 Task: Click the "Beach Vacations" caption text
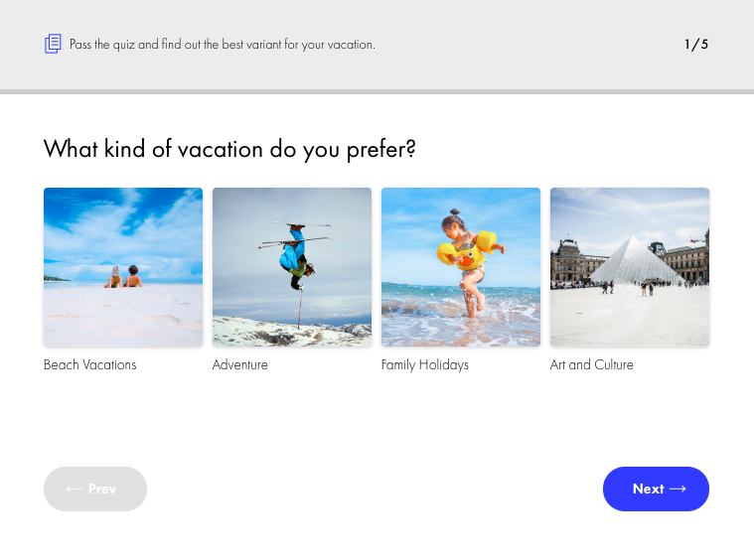pyautogui.click(x=90, y=364)
